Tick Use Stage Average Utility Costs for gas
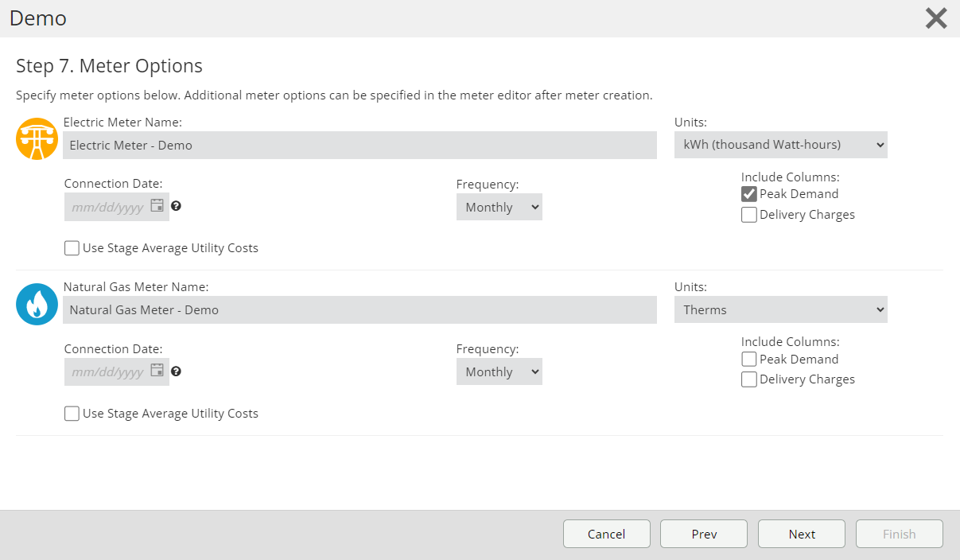The image size is (960, 560). click(x=72, y=414)
